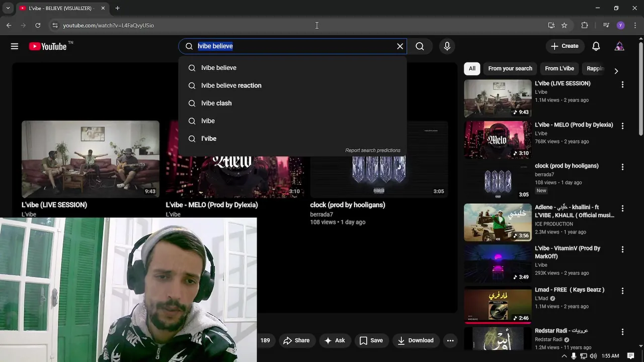
Task: Open a new browser tab
Action: tap(117, 8)
